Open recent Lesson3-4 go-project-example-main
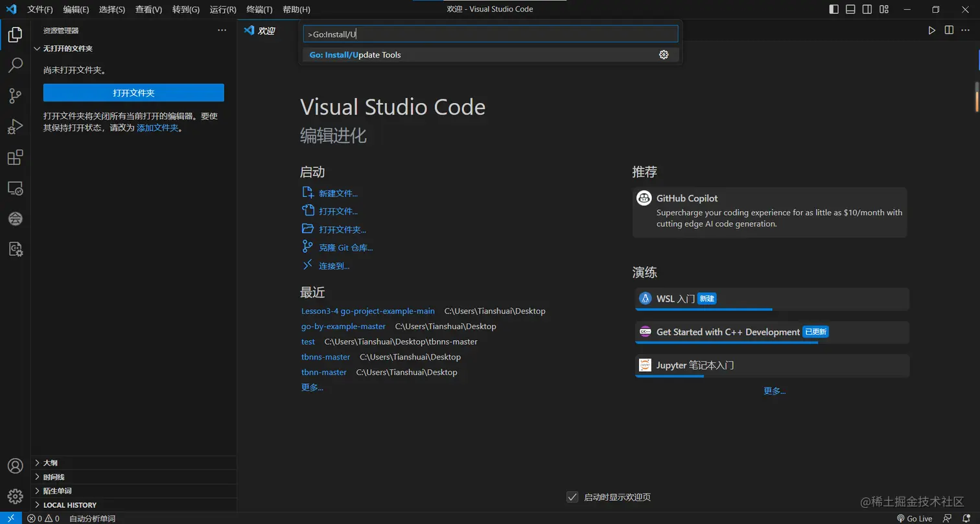Screen dimensions: 980x524 click(368, 311)
